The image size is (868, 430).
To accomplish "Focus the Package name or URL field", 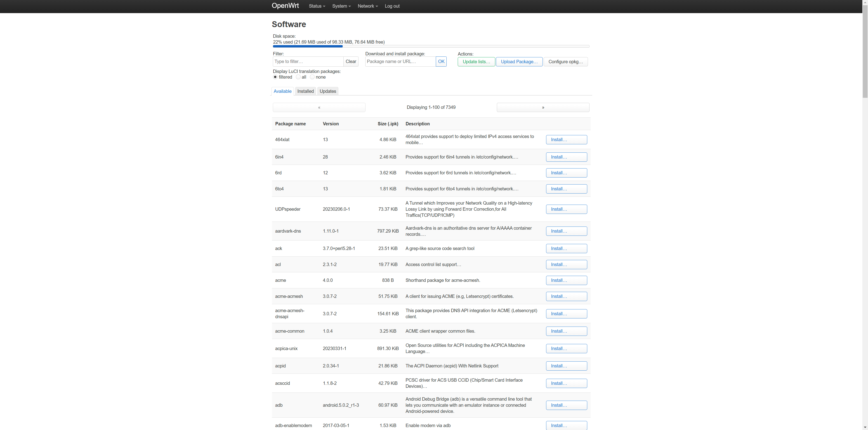I will pyautogui.click(x=400, y=61).
